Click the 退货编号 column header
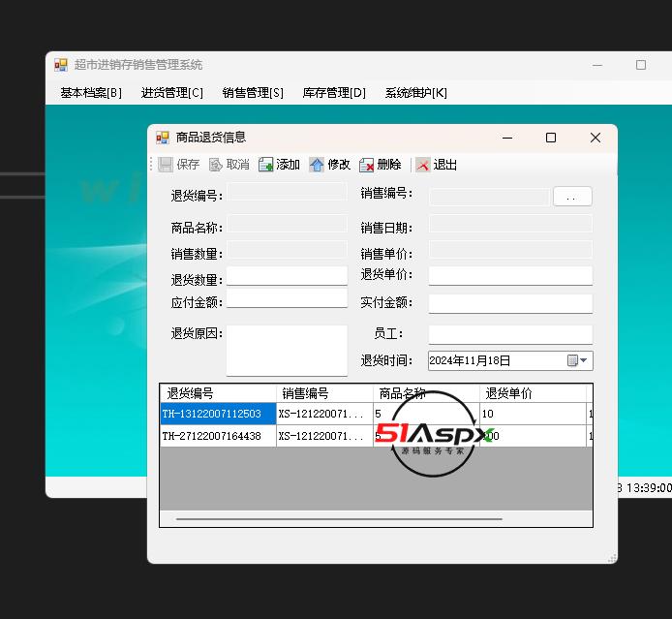This screenshot has height=619, width=672. click(218, 393)
